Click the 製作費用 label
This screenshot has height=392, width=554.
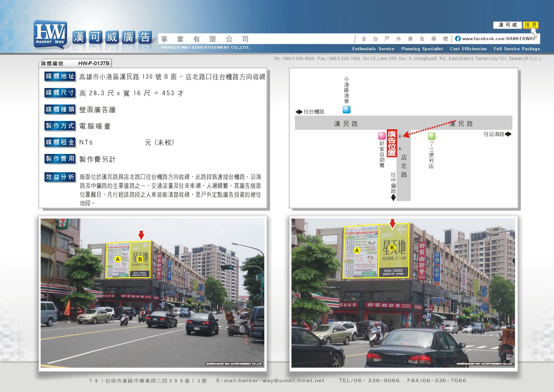tap(60, 159)
